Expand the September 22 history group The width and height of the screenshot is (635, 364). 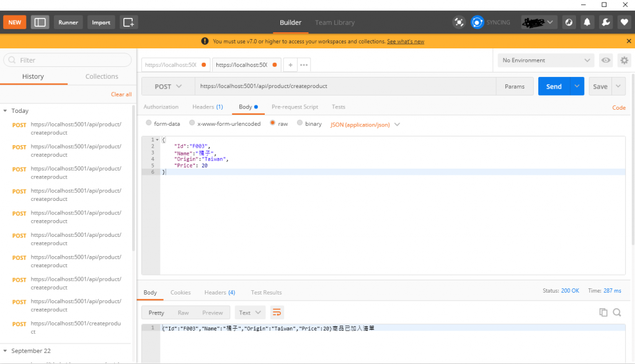pyautogui.click(x=5, y=350)
